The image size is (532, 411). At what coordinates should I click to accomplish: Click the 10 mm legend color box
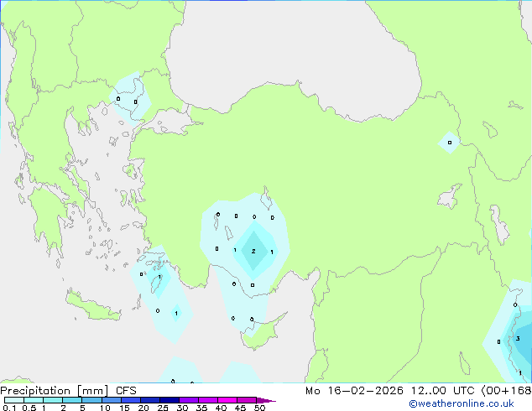point(111,400)
